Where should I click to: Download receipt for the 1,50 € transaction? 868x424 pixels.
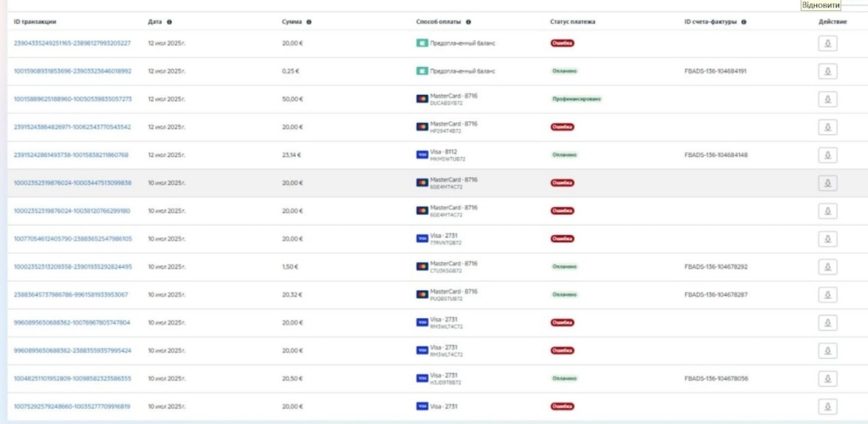pyautogui.click(x=826, y=266)
